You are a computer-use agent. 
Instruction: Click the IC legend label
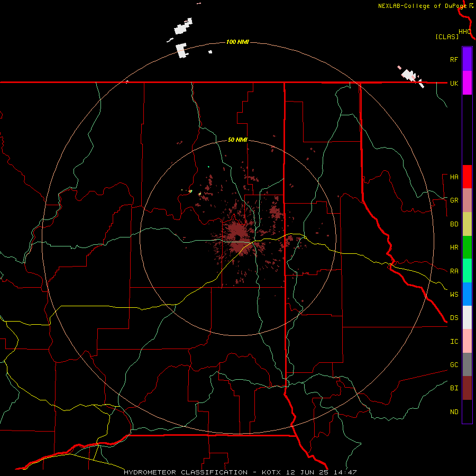pyautogui.click(x=454, y=342)
